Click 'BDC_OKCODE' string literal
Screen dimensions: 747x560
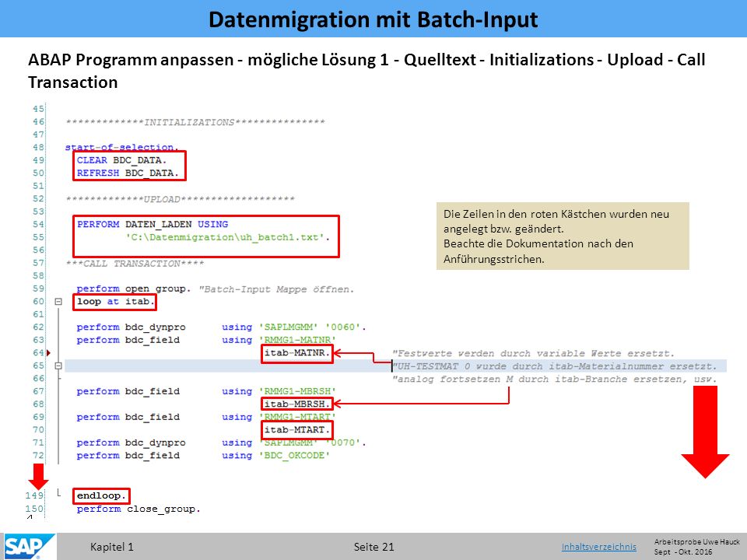tap(294, 456)
